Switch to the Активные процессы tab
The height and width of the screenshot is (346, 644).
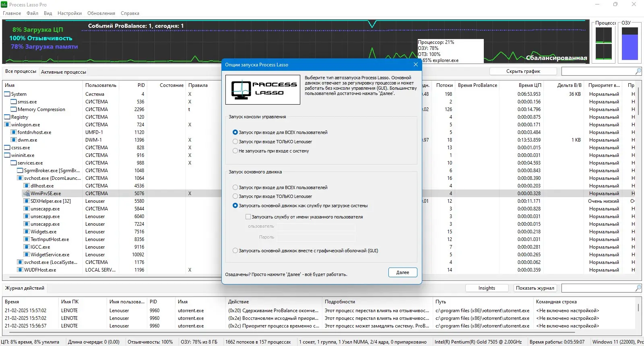pyautogui.click(x=64, y=72)
